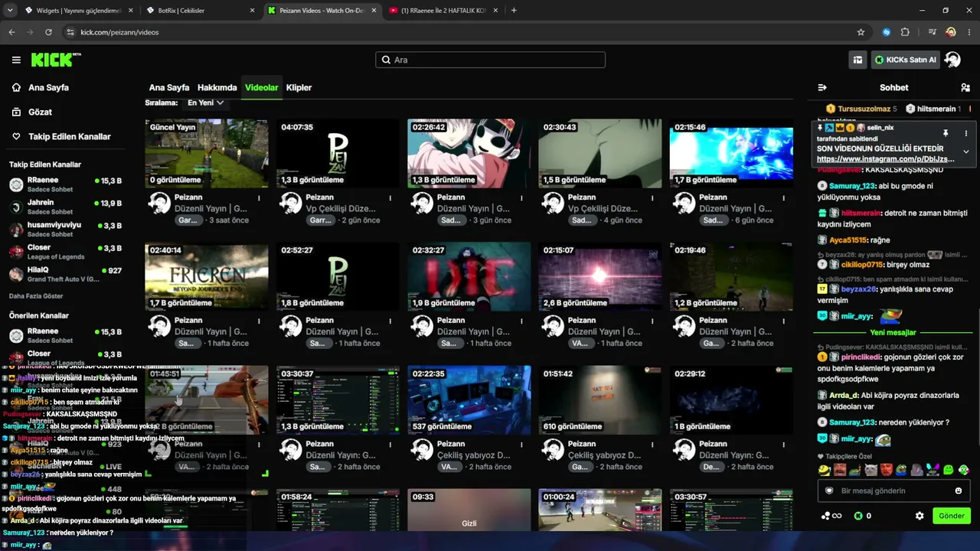Open options for the FRIEREN 02:40:14 video
980x551 pixels.
pyautogui.click(x=260, y=321)
